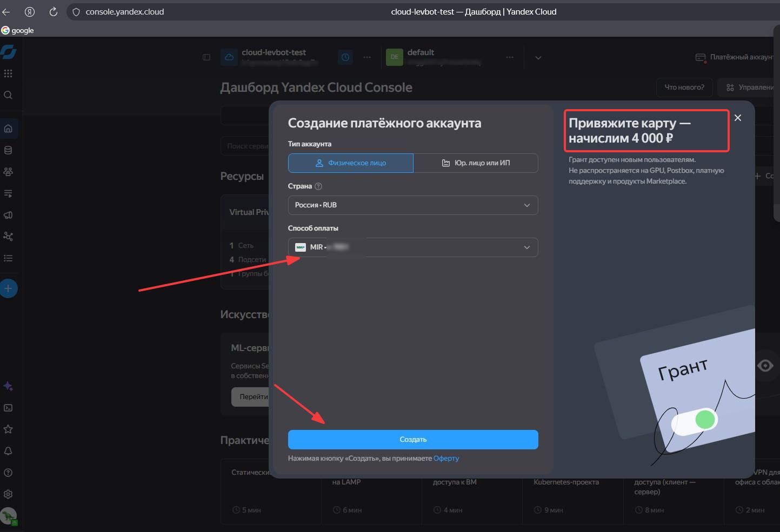Click the green DE folder badge
The width and height of the screenshot is (780, 532).
[395, 57]
